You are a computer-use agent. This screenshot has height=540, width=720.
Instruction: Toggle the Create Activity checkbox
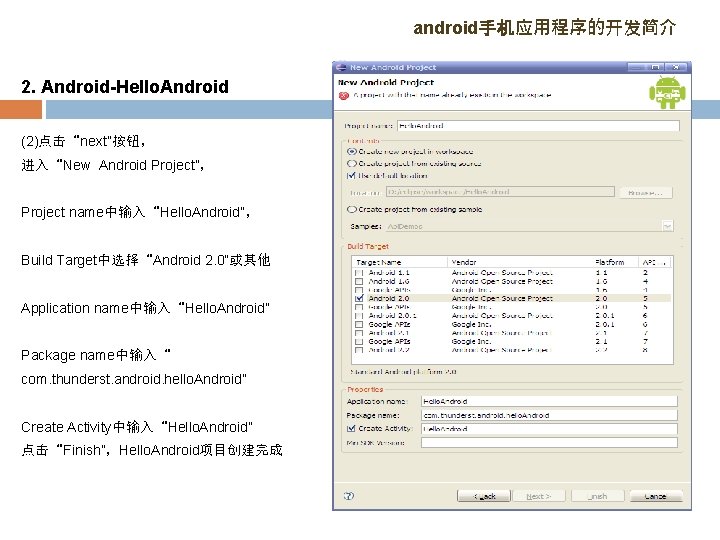[351, 428]
